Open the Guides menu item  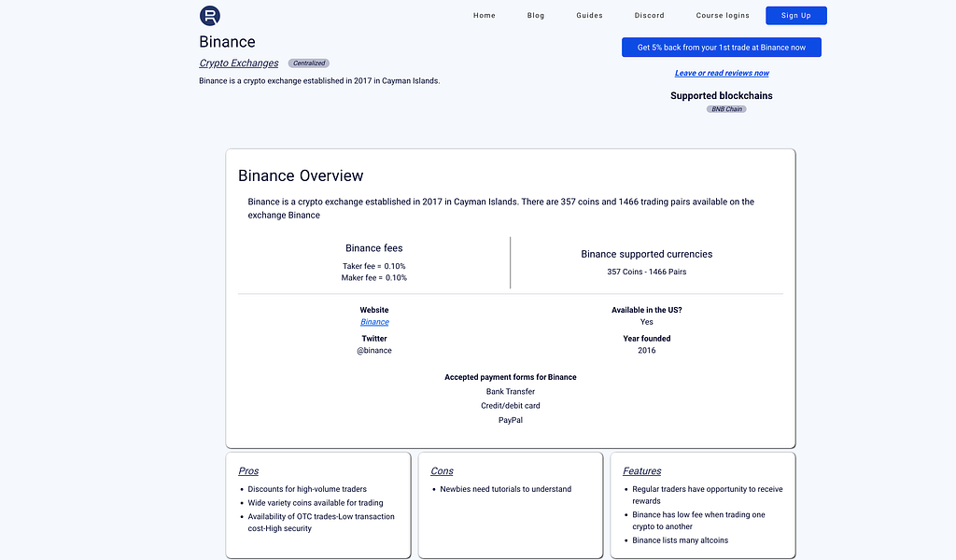pyautogui.click(x=589, y=16)
